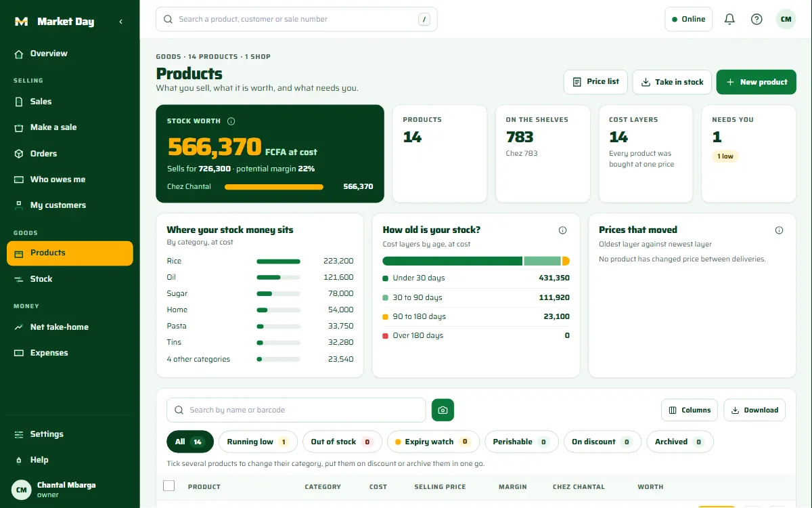Filter by On discount
The height and width of the screenshot is (508, 812).
tap(603, 442)
